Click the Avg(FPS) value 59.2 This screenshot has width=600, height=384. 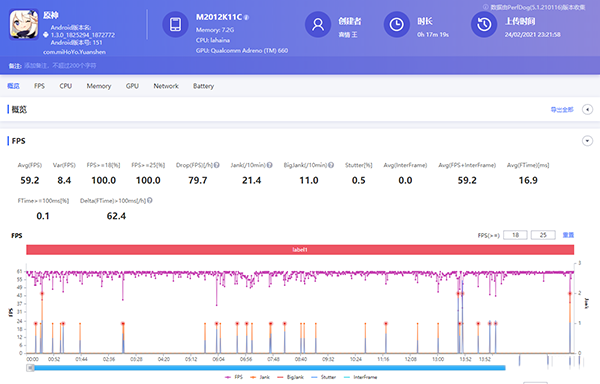tap(29, 180)
